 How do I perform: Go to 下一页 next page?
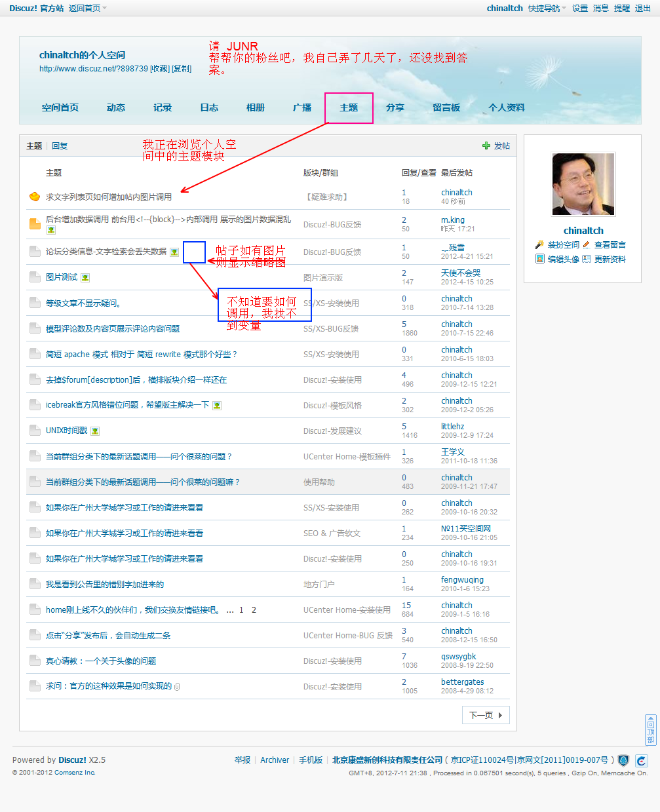click(486, 715)
